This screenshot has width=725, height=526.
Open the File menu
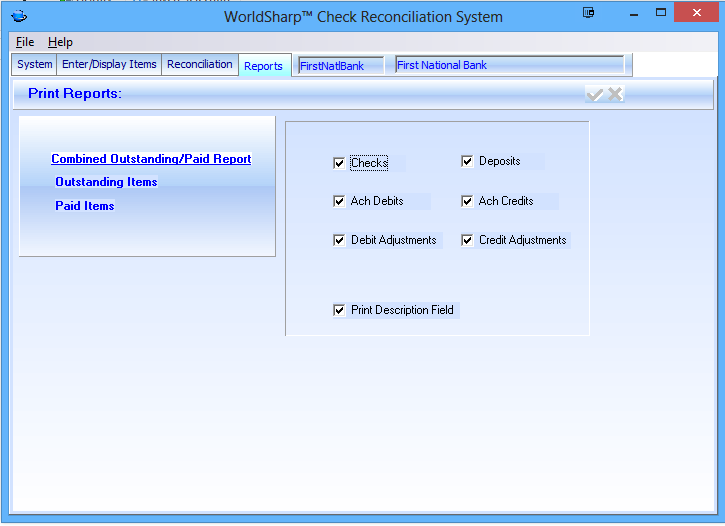[x=25, y=42]
